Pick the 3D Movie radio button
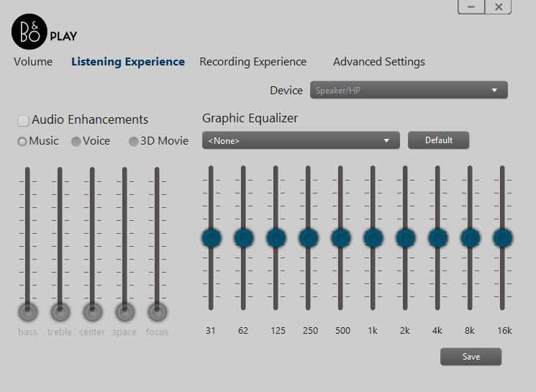The image size is (536, 392). (x=133, y=142)
